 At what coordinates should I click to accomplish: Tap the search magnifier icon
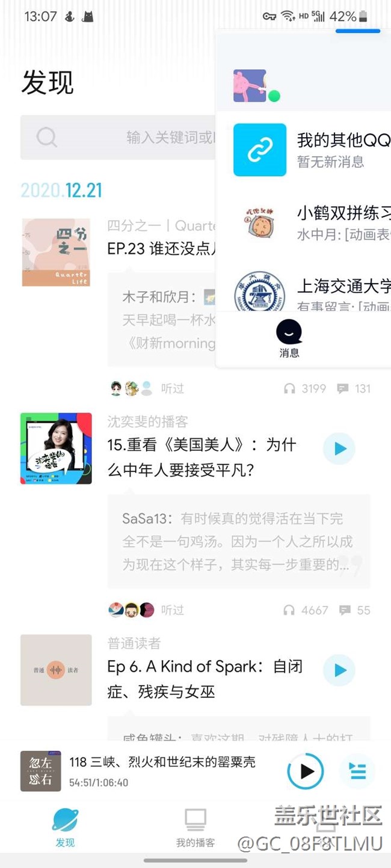point(46,137)
